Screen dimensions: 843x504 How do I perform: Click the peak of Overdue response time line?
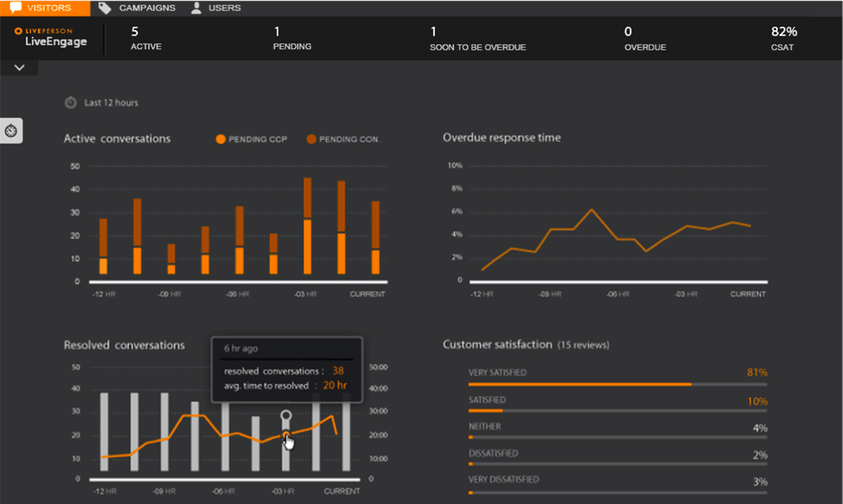(x=592, y=209)
